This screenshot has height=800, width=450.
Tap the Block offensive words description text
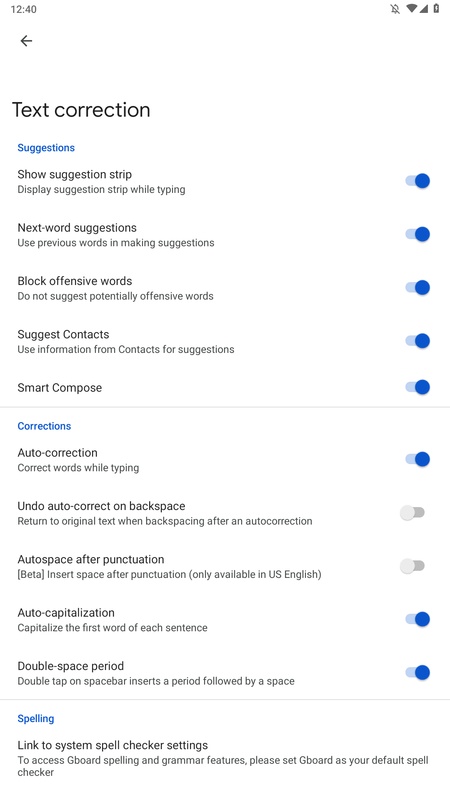(115, 296)
